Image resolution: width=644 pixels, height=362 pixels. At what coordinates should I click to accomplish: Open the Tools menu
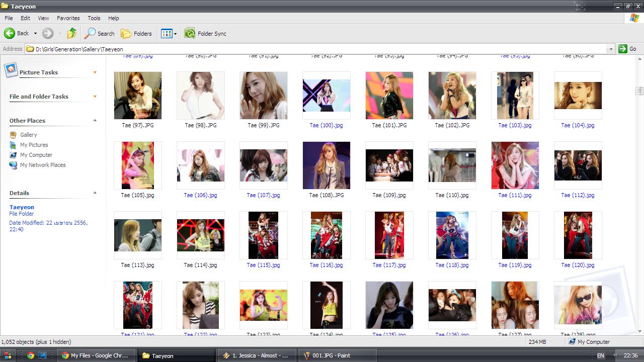click(x=94, y=18)
